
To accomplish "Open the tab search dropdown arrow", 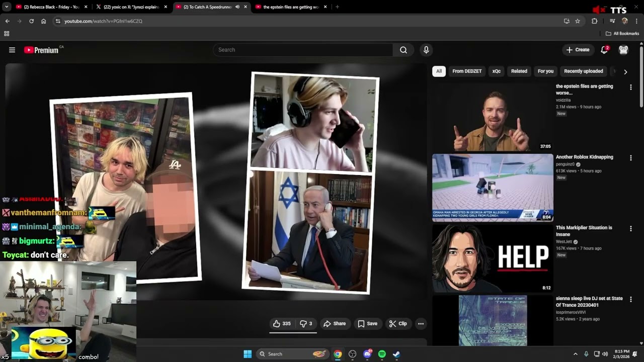I will click(x=7, y=7).
